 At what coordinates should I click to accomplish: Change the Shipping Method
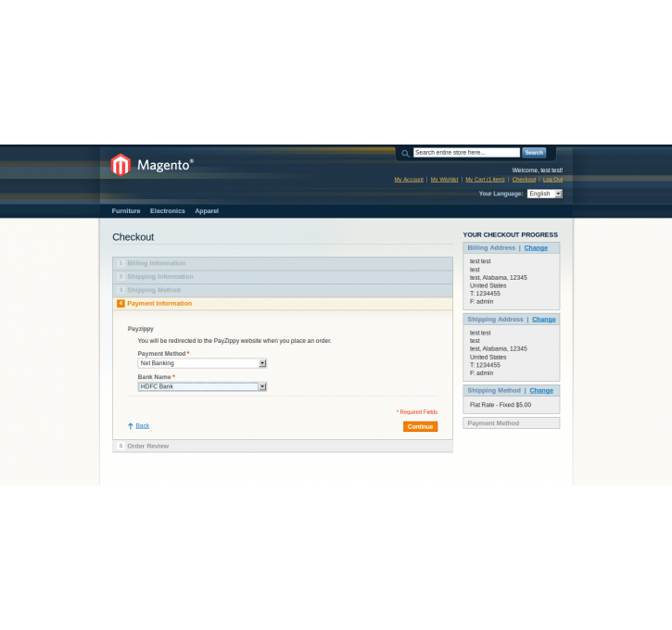(541, 391)
